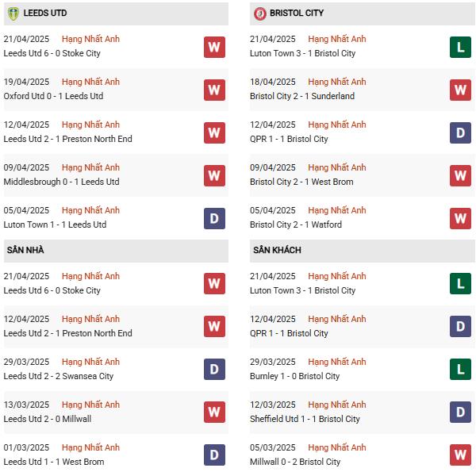Click W badge for Oxford Utd 0-1 Leeds

(214, 90)
